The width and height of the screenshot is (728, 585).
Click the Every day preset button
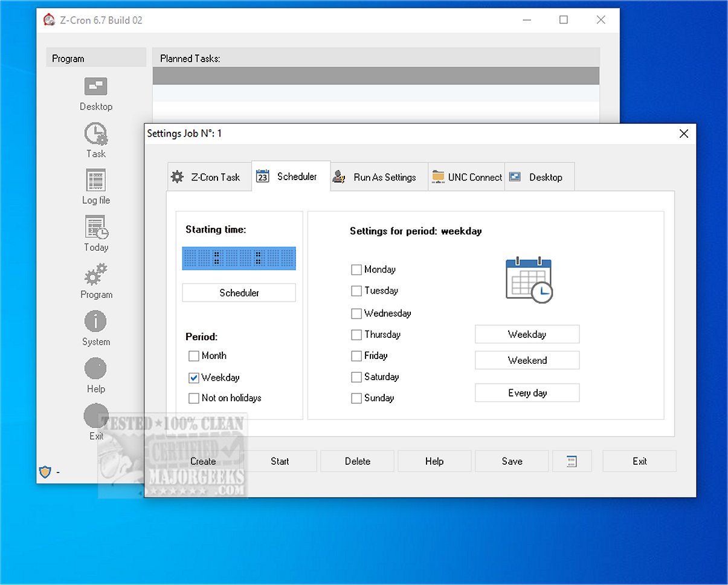527,393
